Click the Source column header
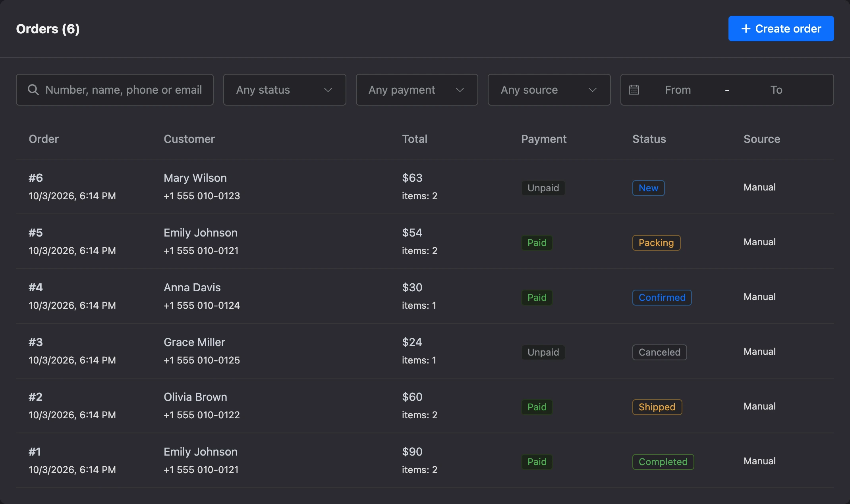850x504 pixels. coord(762,139)
